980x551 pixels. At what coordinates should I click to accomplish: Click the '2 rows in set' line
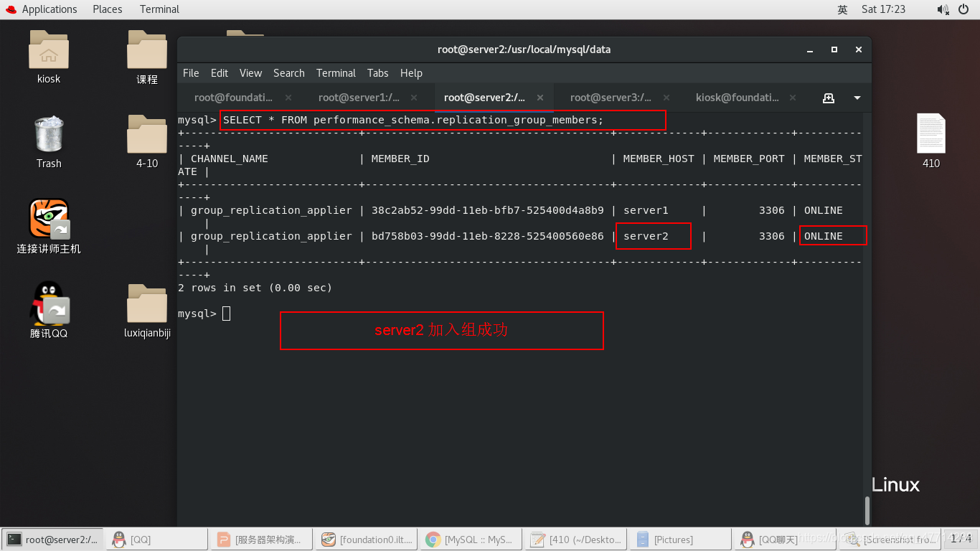tap(255, 288)
